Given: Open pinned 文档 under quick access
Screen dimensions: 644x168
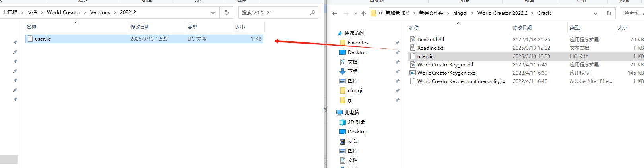Looking at the screenshot, I should 352,62.
